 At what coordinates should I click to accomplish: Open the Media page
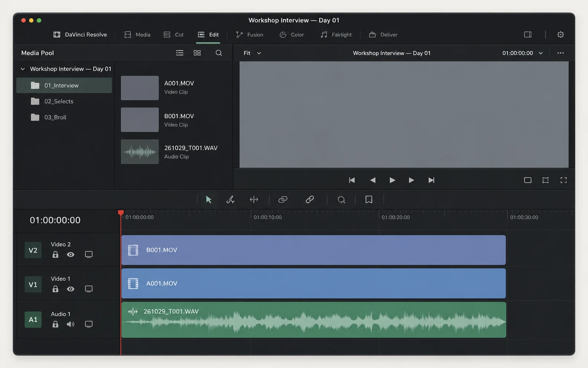point(137,34)
